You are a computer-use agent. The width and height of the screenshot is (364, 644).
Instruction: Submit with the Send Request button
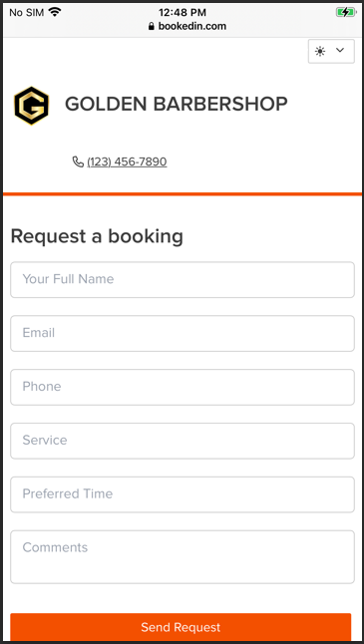[x=181, y=627]
